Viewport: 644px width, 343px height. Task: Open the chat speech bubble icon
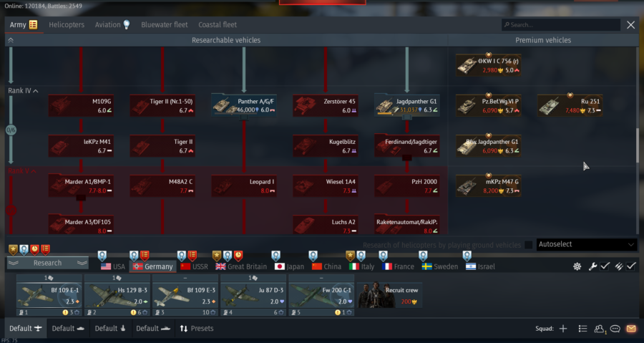click(x=615, y=329)
